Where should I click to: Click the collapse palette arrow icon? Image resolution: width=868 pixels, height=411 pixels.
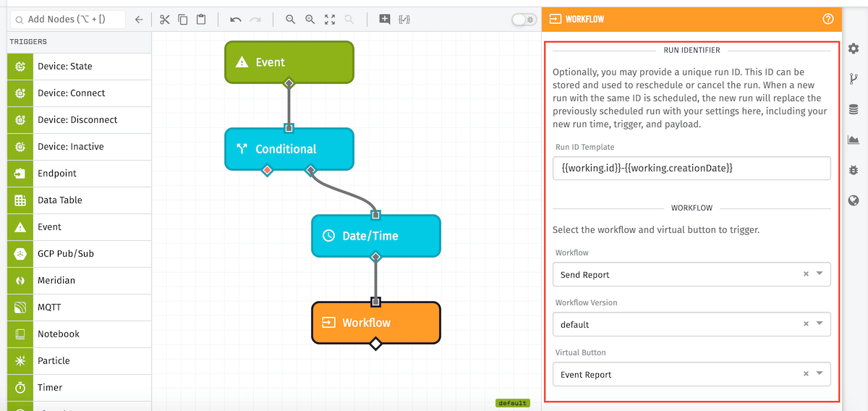139,20
